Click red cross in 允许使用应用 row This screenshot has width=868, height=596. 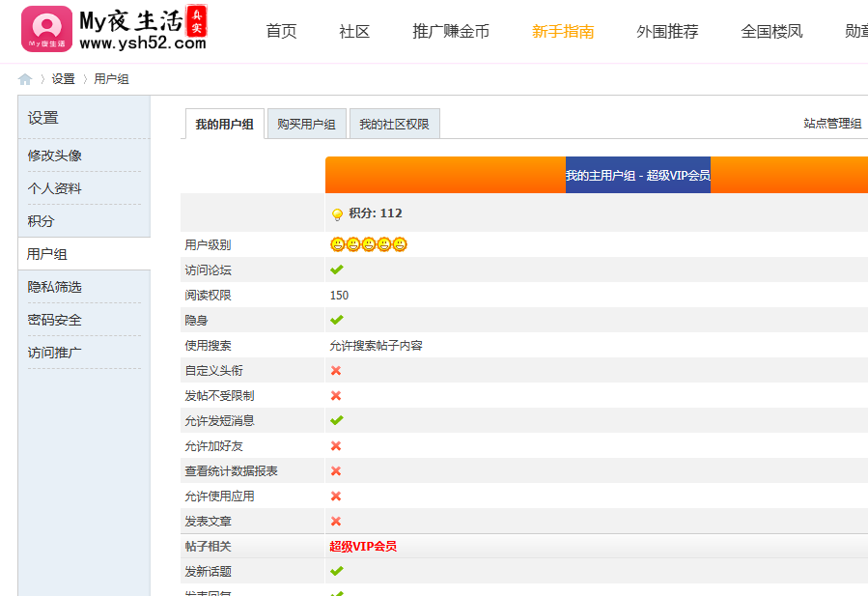pyautogui.click(x=336, y=497)
